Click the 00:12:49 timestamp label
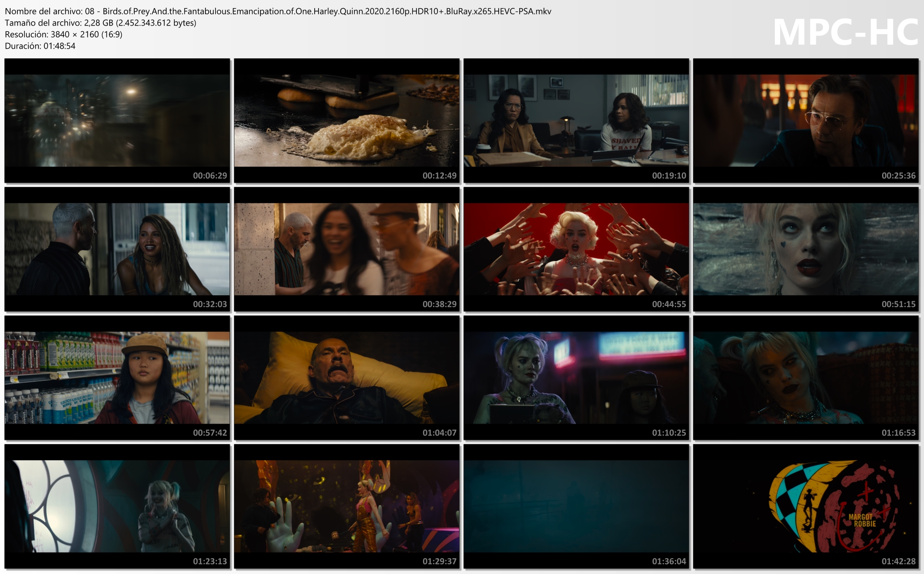 [x=439, y=176]
